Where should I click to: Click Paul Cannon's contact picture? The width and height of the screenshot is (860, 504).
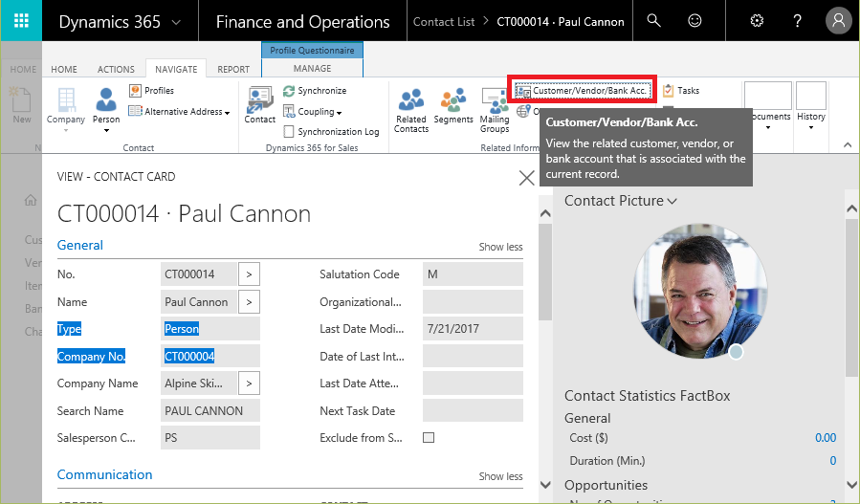click(700, 291)
